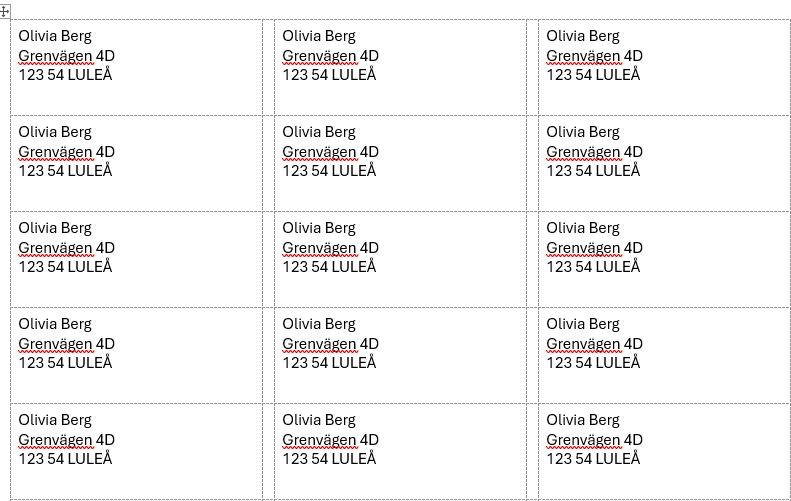This screenshot has height=501, width=791.
Task: Click "123 54 LULEÅ" in first row, third column label
Action: 593,75
